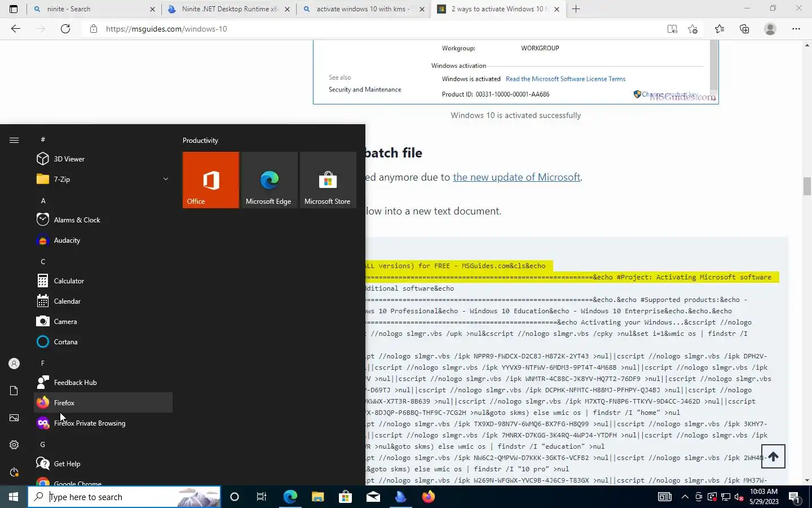Open Firefox from the taskbar
The width and height of the screenshot is (812, 508).
[x=429, y=497]
